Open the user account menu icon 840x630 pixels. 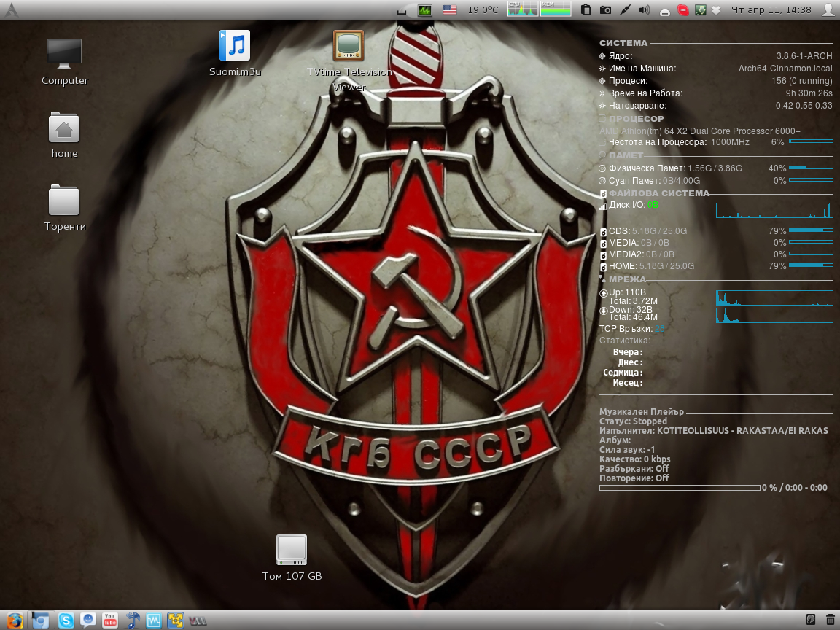[828, 9]
